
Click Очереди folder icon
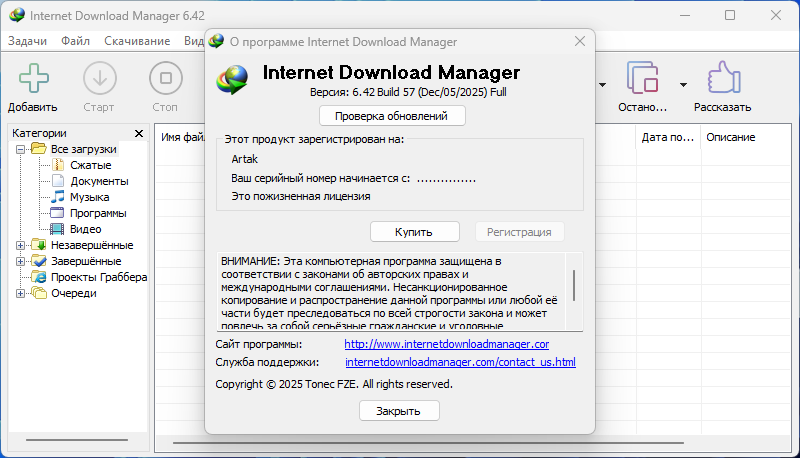click(39, 293)
